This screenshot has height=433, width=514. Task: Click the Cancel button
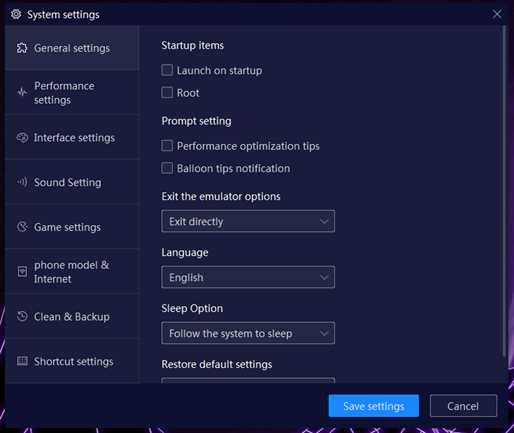[463, 406]
